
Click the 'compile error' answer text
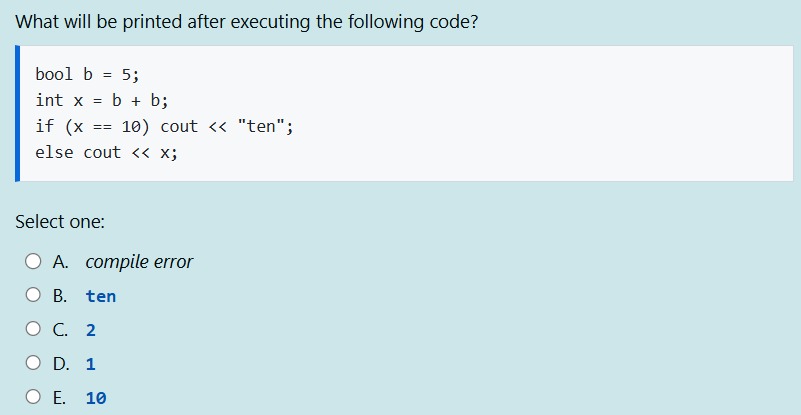139,262
